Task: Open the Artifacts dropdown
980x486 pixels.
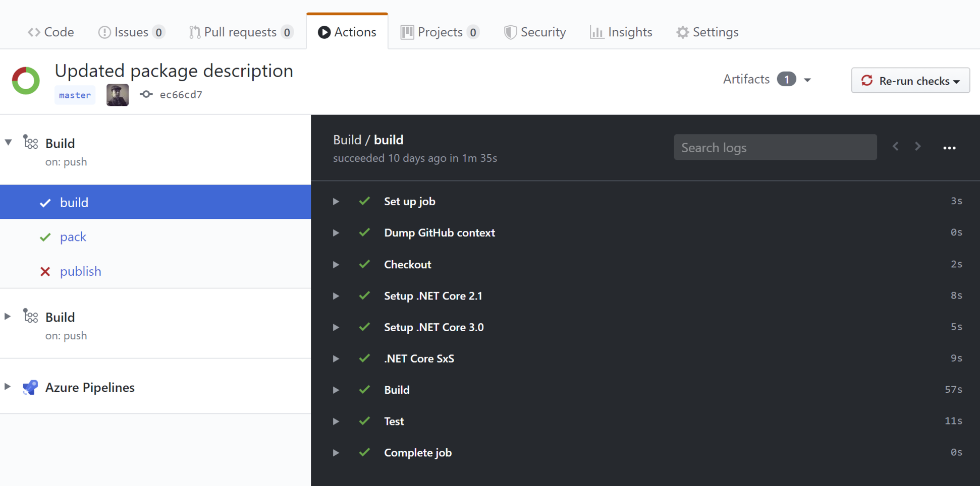Action: (x=808, y=79)
